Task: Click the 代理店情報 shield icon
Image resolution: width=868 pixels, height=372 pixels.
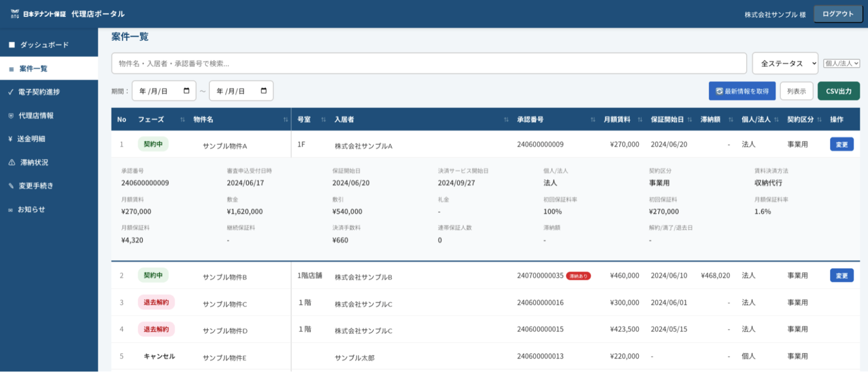Action: click(11, 116)
